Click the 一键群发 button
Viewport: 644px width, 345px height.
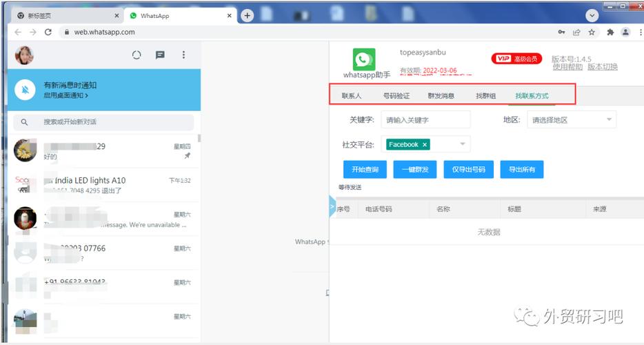[x=415, y=170]
